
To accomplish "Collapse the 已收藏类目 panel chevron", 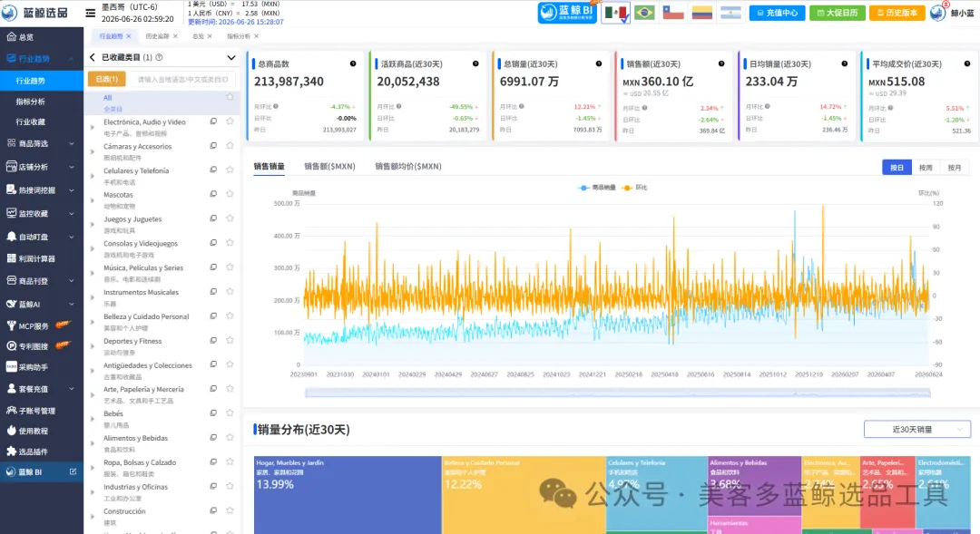I will [231, 57].
